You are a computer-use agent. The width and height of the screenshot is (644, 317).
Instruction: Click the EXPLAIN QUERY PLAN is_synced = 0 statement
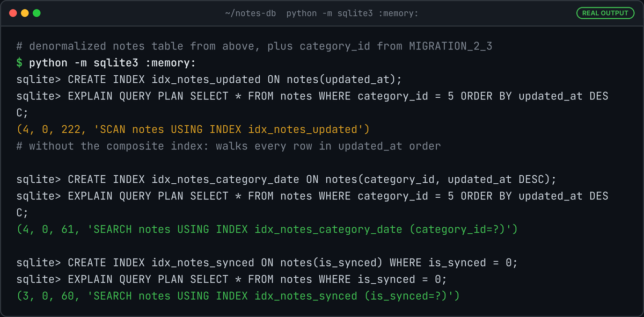tap(232, 279)
